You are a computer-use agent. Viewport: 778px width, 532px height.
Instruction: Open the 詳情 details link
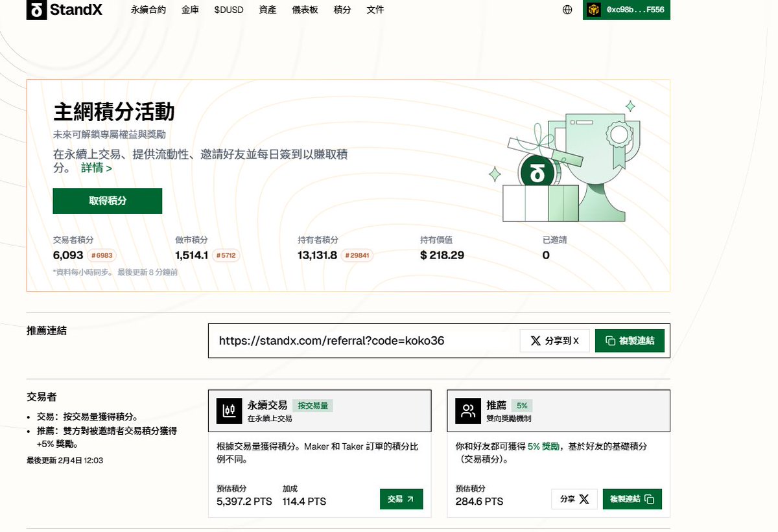tap(97, 168)
